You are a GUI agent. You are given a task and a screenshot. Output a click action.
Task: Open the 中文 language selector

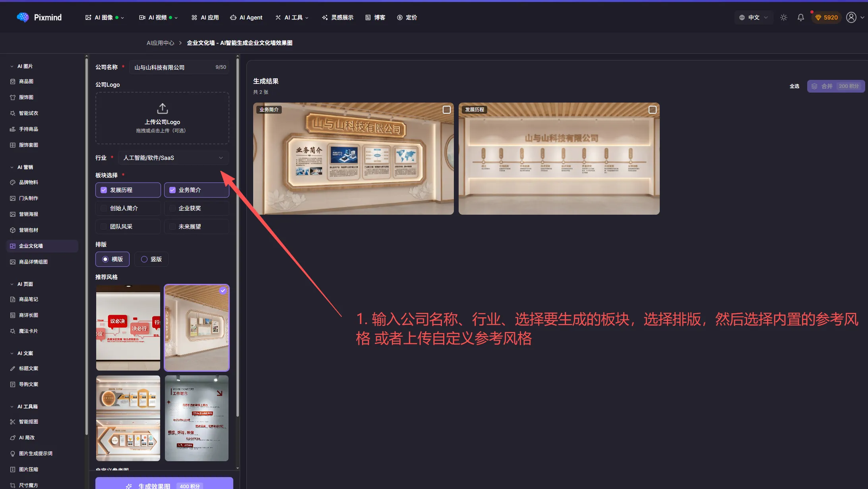pyautogui.click(x=754, y=17)
